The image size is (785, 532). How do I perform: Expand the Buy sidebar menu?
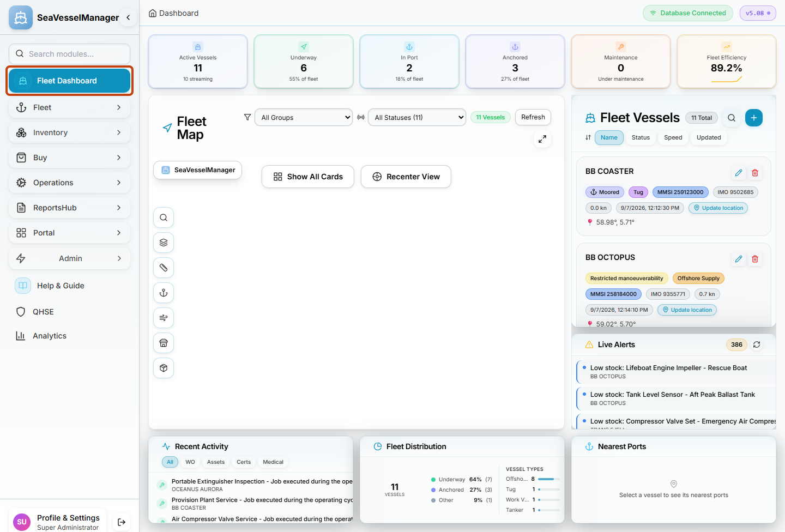(69, 158)
